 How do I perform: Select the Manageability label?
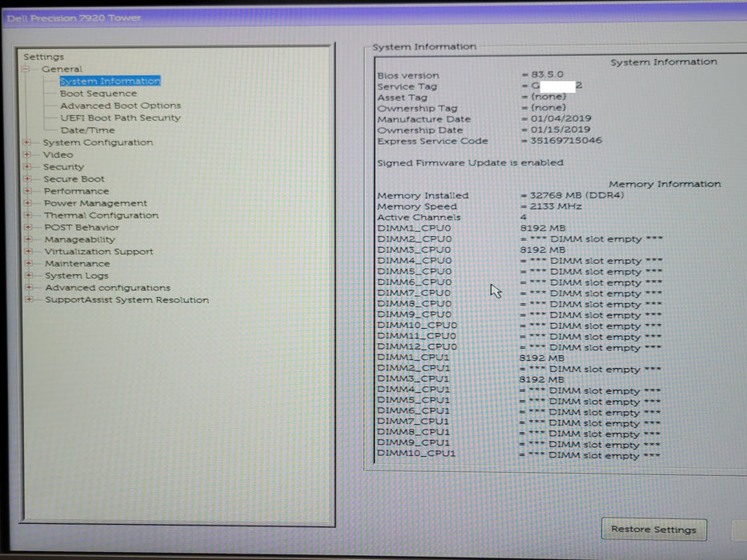pyautogui.click(x=79, y=239)
